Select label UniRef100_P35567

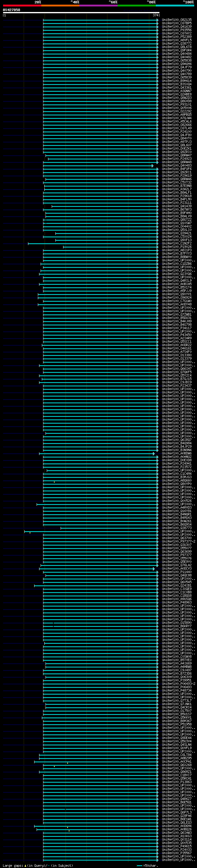pos(177,853)
